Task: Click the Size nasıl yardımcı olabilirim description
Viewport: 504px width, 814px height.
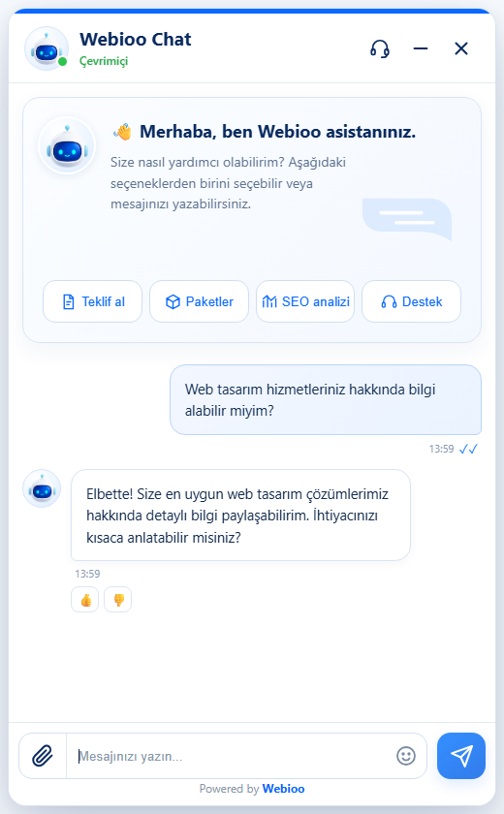Action: 229,183
